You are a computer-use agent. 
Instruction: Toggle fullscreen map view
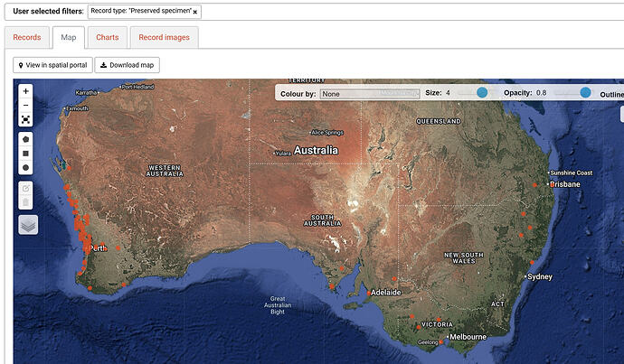coord(26,119)
